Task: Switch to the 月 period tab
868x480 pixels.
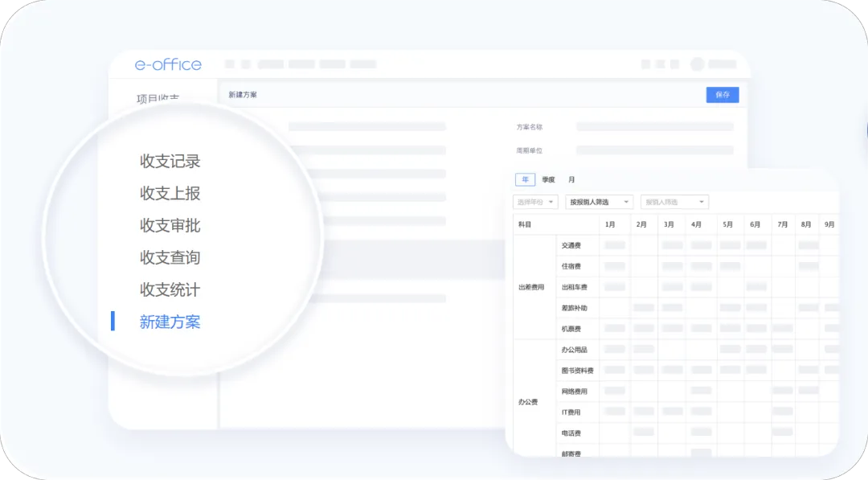Action: [x=571, y=180]
